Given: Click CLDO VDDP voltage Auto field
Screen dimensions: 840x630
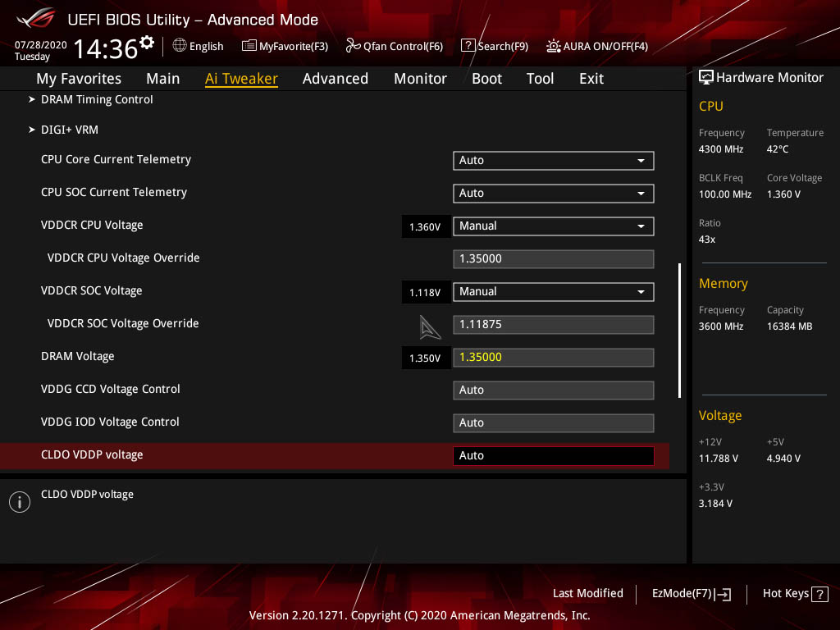Looking at the screenshot, I should tap(554, 455).
